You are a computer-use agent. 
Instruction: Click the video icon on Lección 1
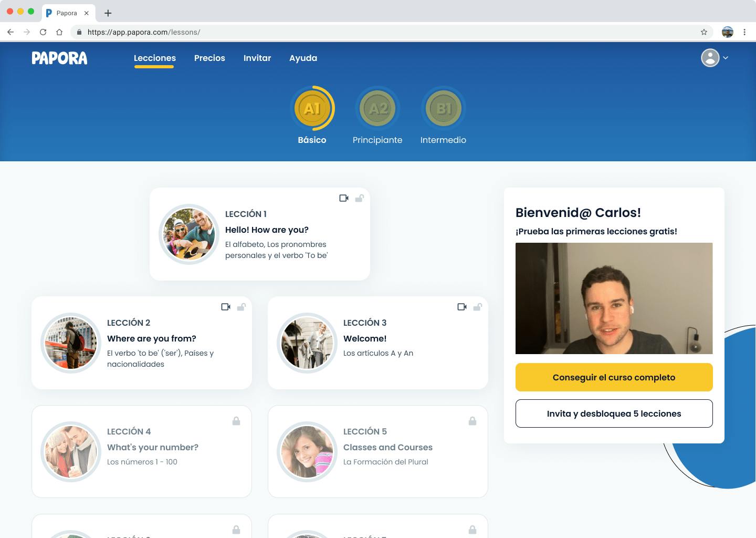344,198
